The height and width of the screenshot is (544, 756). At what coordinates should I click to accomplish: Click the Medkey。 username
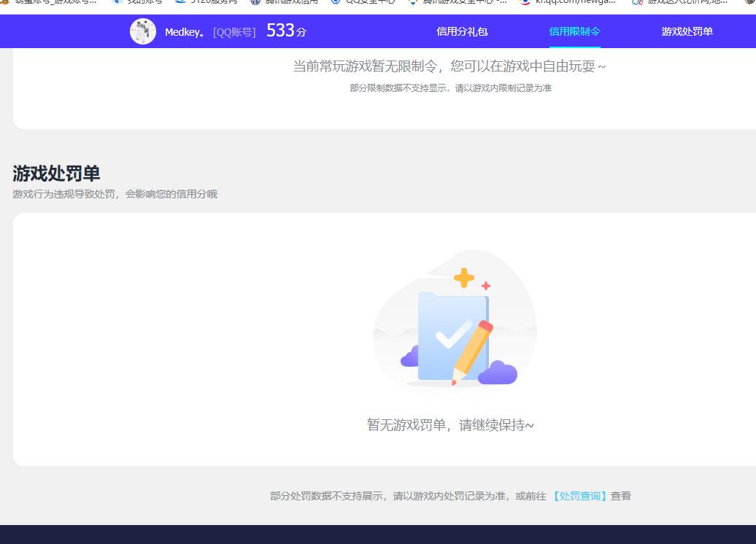click(185, 31)
